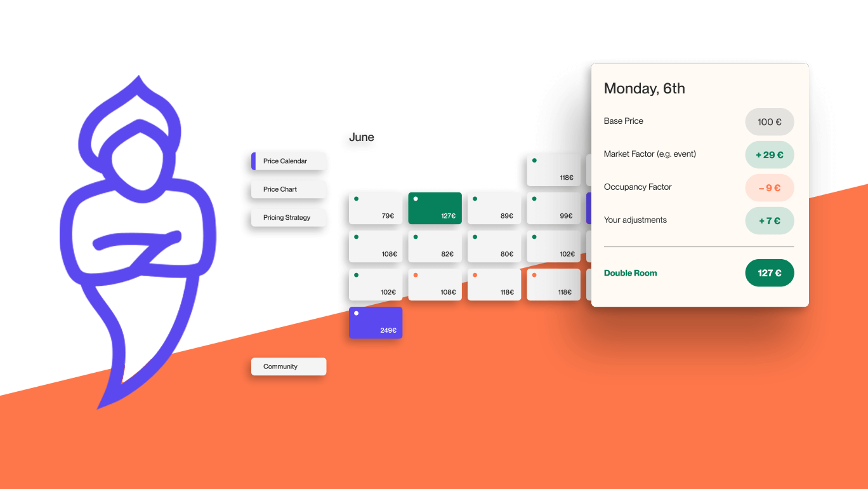This screenshot has height=489, width=868.
Task: Open the Price Chart menu item
Action: (x=289, y=189)
